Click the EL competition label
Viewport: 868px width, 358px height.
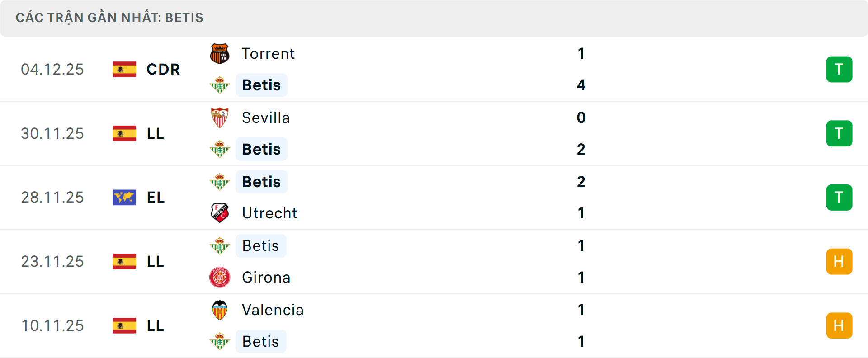[x=156, y=198]
